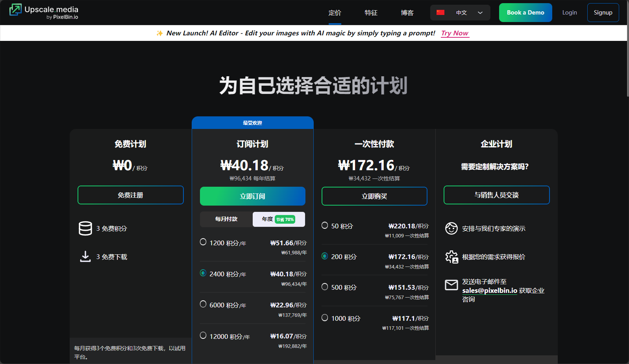Click the ₩151.53/积分 price text
The image size is (629, 364).
(x=409, y=288)
